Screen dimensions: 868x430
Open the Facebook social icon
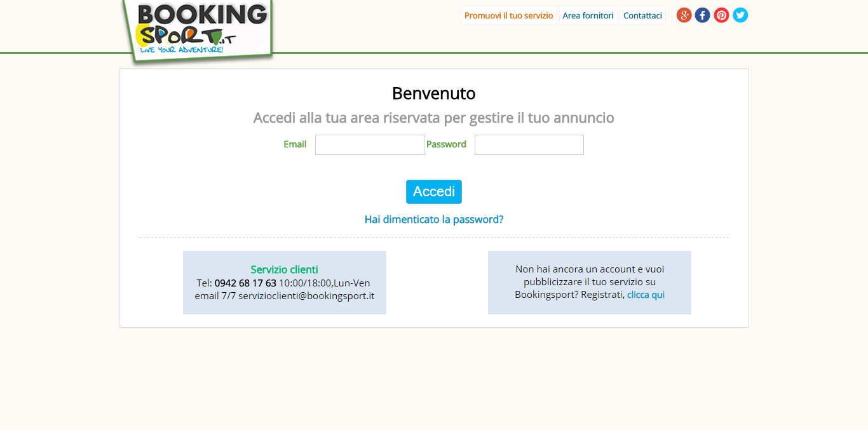click(x=702, y=15)
